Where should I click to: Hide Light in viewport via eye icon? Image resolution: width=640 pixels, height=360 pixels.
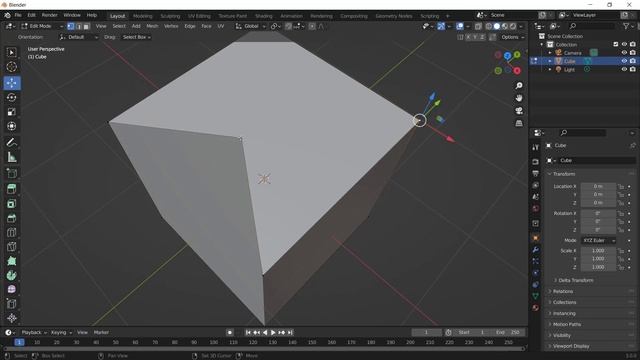pyautogui.click(x=624, y=69)
